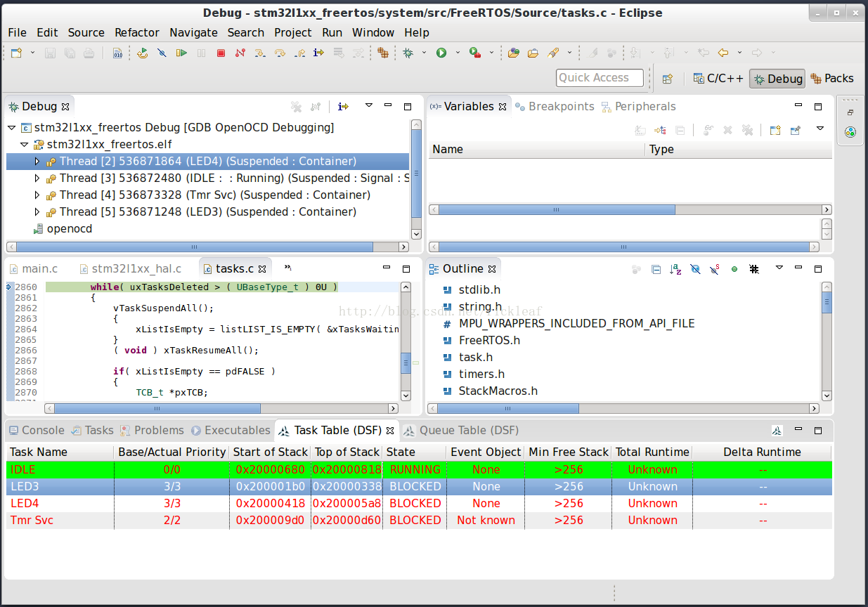
Task: Open the Variables view menu triangle
Action: (820, 129)
